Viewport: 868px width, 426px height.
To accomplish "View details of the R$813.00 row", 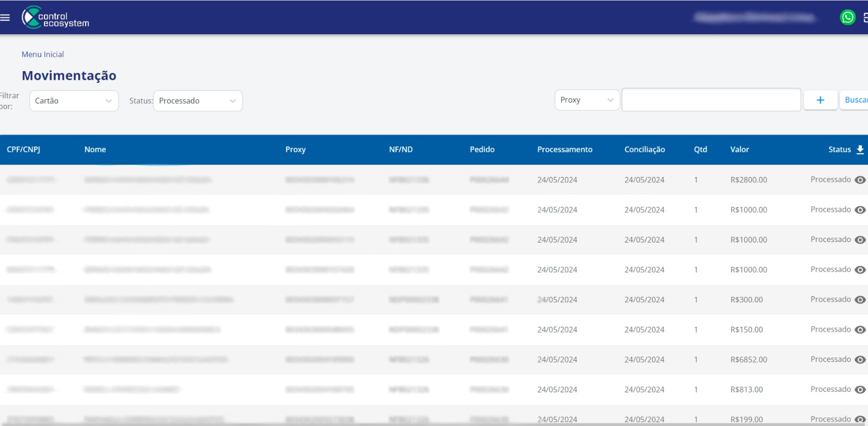I will click(860, 390).
